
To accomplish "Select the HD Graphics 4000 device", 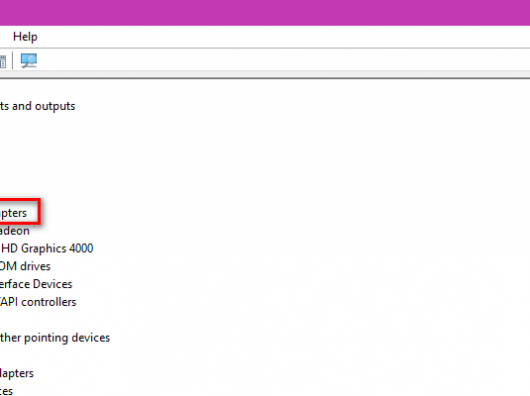I will coord(47,249).
